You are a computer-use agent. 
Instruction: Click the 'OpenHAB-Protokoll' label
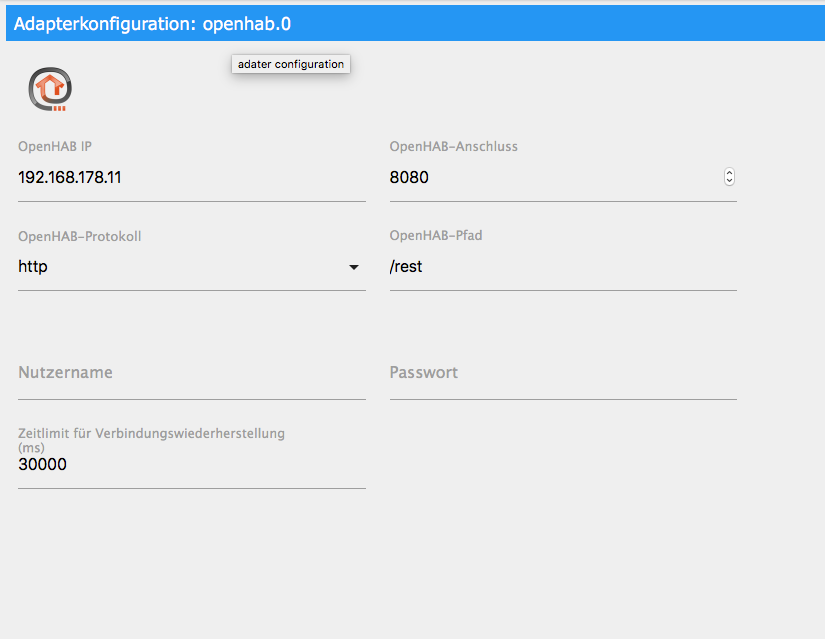click(x=79, y=236)
